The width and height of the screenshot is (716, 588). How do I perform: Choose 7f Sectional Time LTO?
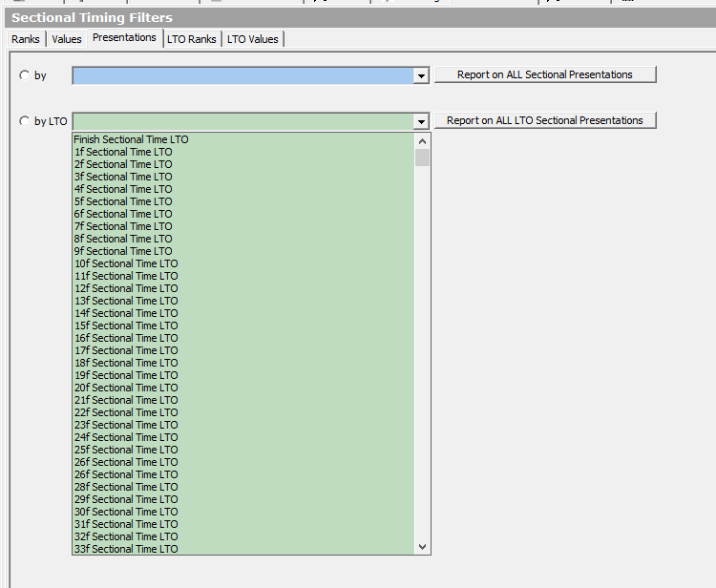[243, 226]
